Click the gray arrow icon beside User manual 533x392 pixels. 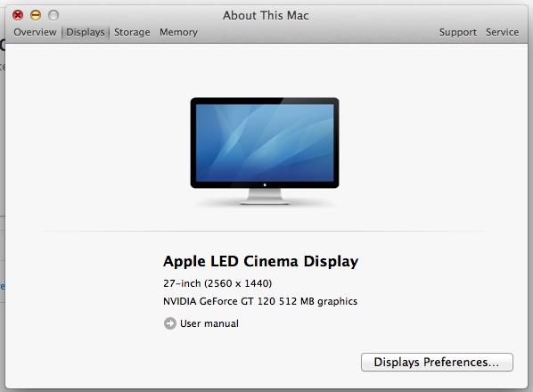coord(170,323)
